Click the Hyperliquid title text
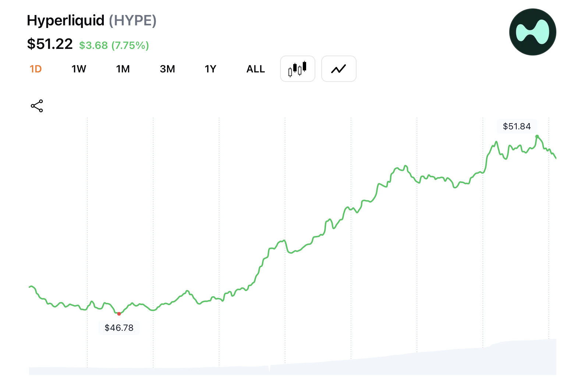Image resolution: width=588 pixels, height=383 pixels. pos(65,21)
